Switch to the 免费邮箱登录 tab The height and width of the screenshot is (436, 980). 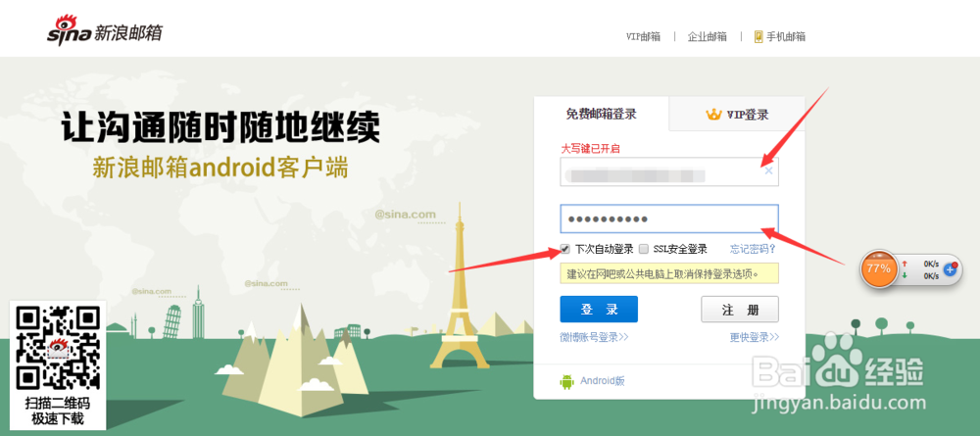pyautogui.click(x=602, y=114)
